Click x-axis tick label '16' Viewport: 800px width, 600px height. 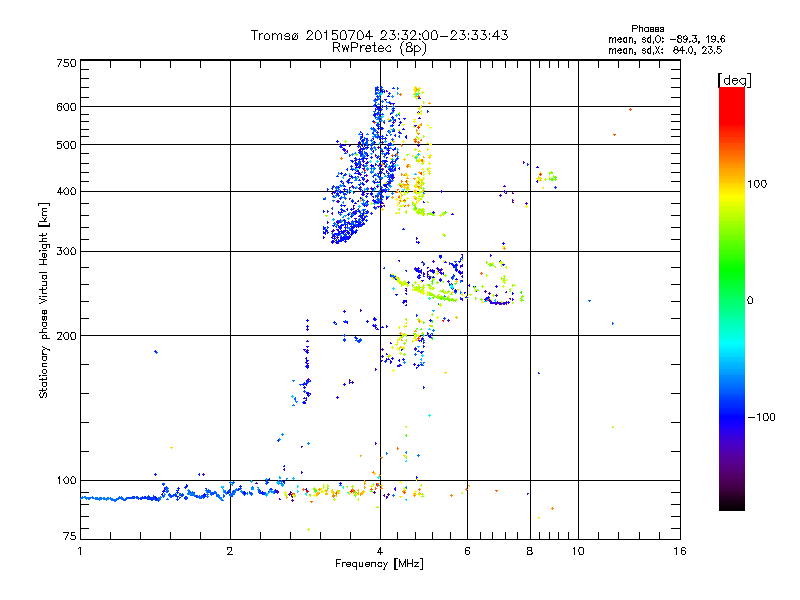pyautogui.click(x=680, y=551)
